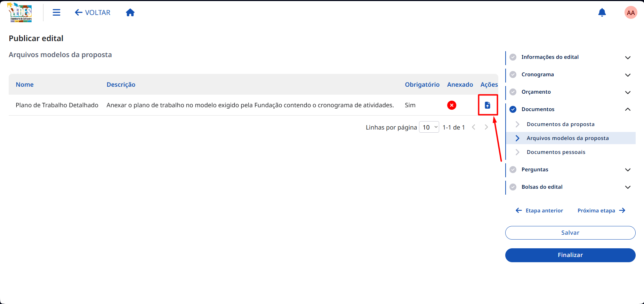Open the rows per page dropdown
The image size is (644, 304).
tap(429, 127)
